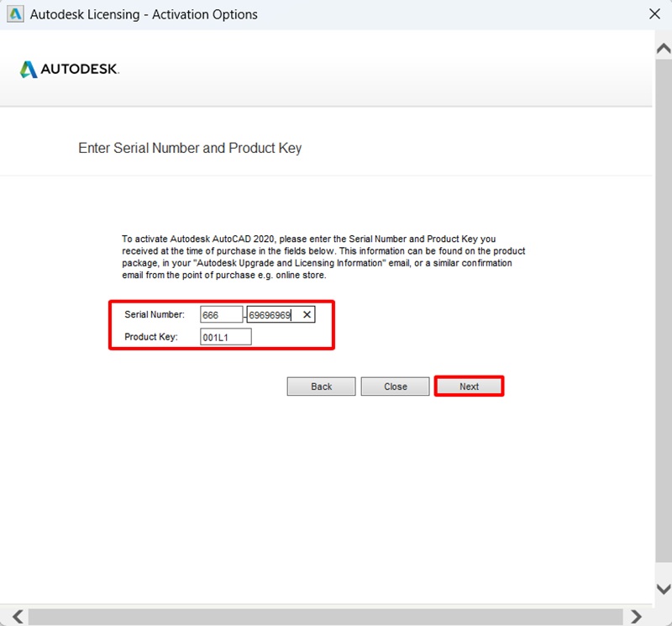This screenshot has height=626, width=672.
Task: Click the Autodesk app icon in title bar
Action: point(14,14)
